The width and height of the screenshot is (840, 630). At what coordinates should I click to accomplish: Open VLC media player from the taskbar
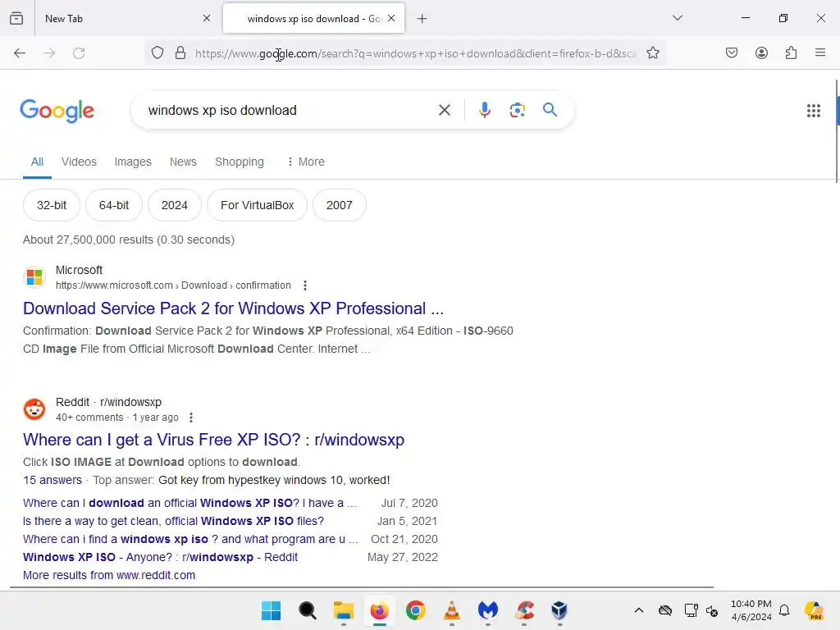452,610
